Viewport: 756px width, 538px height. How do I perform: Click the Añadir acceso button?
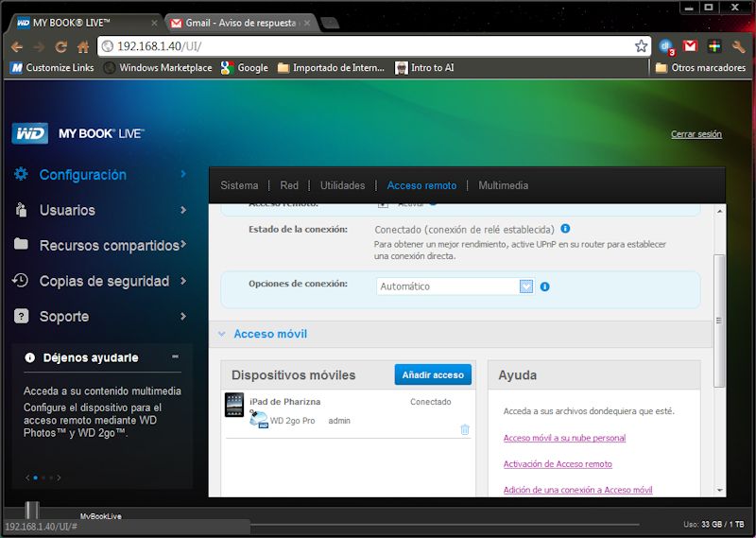pos(433,374)
